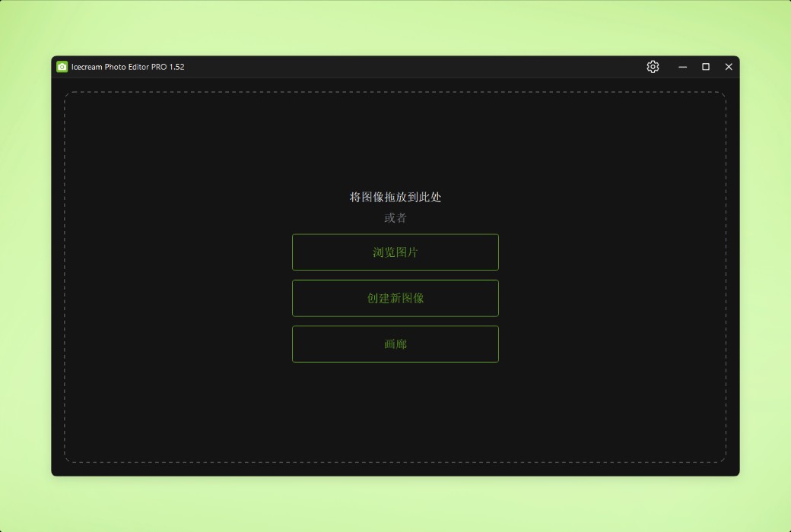The image size is (791, 532).
Task: Click the top dashed border of the drop zone
Action: (x=395, y=93)
